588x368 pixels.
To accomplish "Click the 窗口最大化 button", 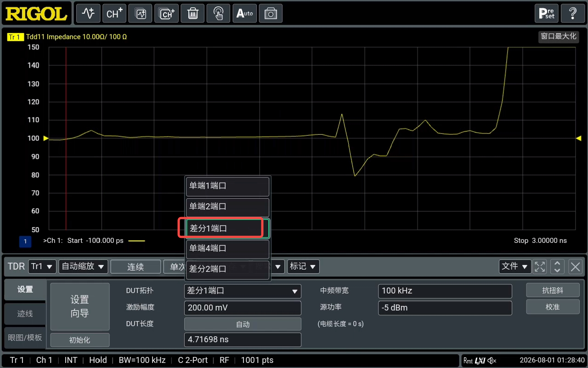I will pos(559,36).
